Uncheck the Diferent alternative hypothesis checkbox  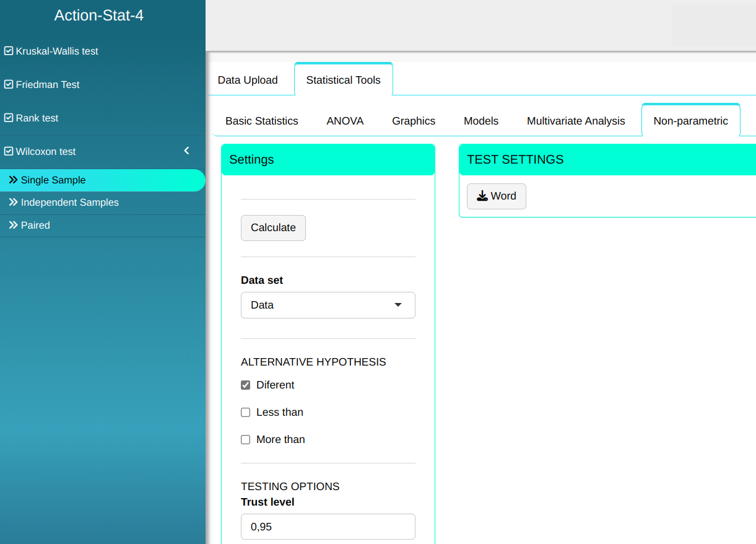pyautogui.click(x=246, y=385)
